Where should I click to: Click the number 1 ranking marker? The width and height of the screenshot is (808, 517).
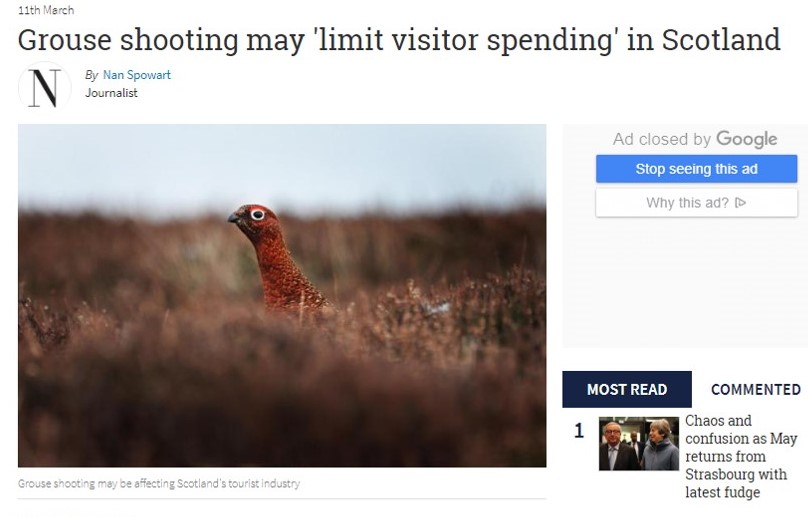click(579, 430)
